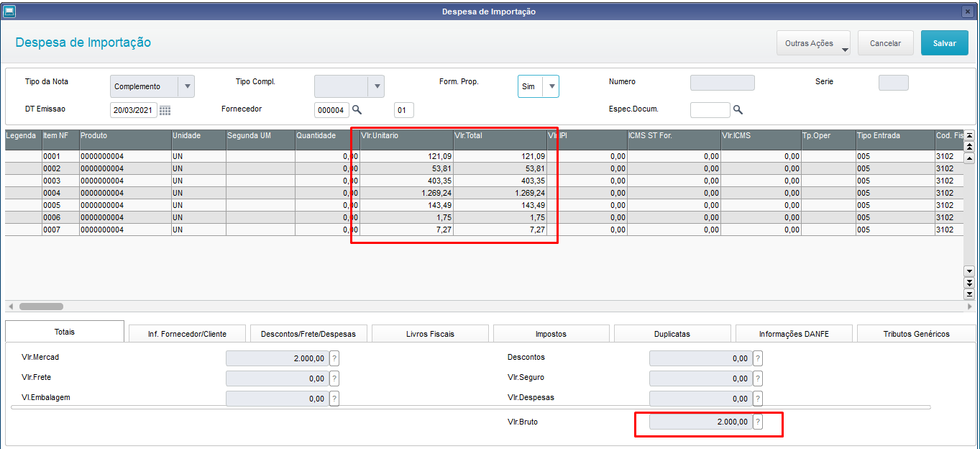980x449 pixels.
Task: Click the help icon beside Vlr.Despesas
Action: pyautogui.click(x=758, y=399)
